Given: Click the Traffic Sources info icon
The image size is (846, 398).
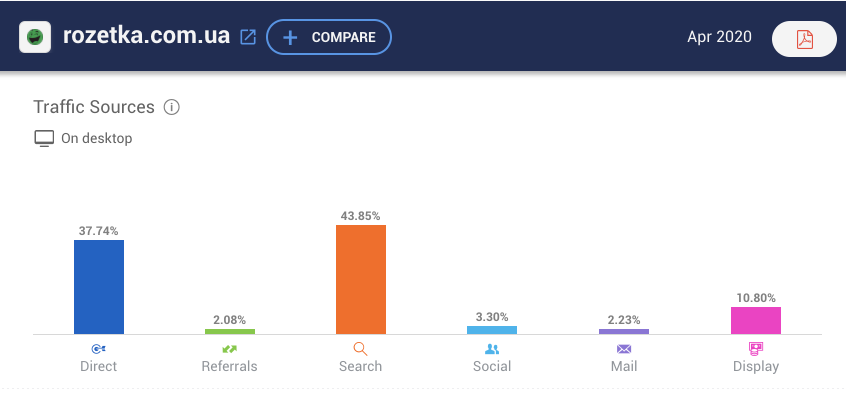Looking at the screenshot, I should 172,107.
